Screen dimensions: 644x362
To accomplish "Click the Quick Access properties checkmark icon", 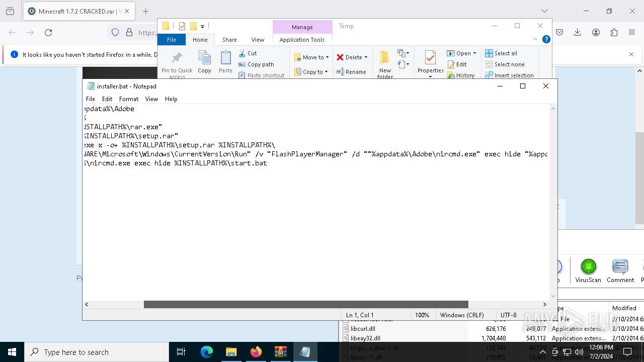I will (x=182, y=26).
